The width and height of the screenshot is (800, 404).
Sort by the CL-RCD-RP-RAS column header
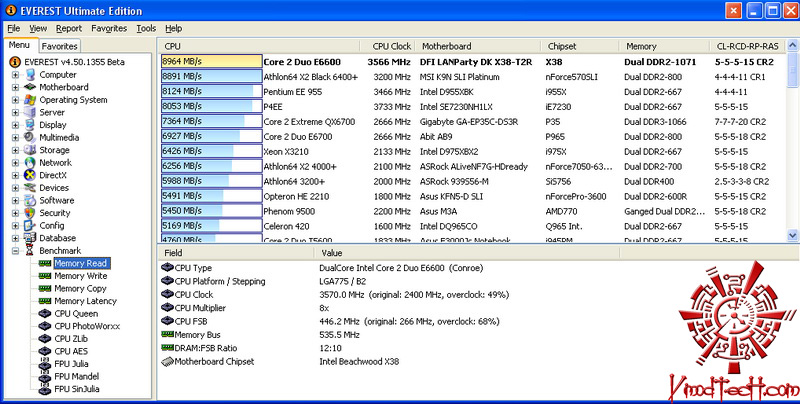pyautogui.click(x=747, y=46)
